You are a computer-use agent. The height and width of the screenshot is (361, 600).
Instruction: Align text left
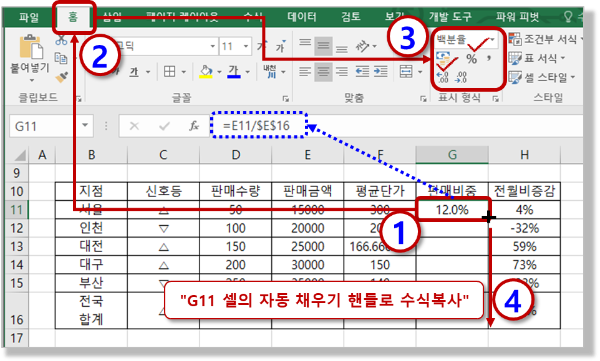305,72
